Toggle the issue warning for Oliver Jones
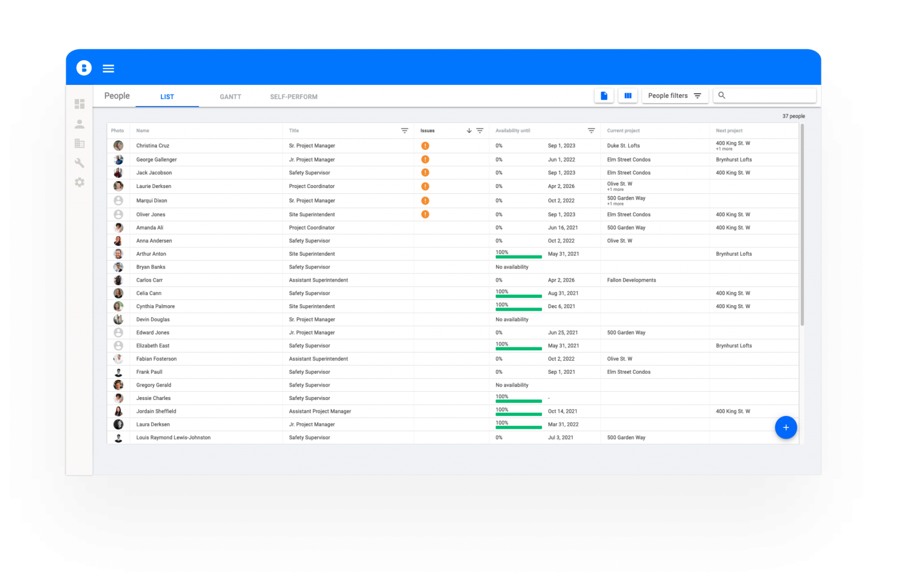Image resolution: width=900 pixels, height=588 pixels. point(425,214)
